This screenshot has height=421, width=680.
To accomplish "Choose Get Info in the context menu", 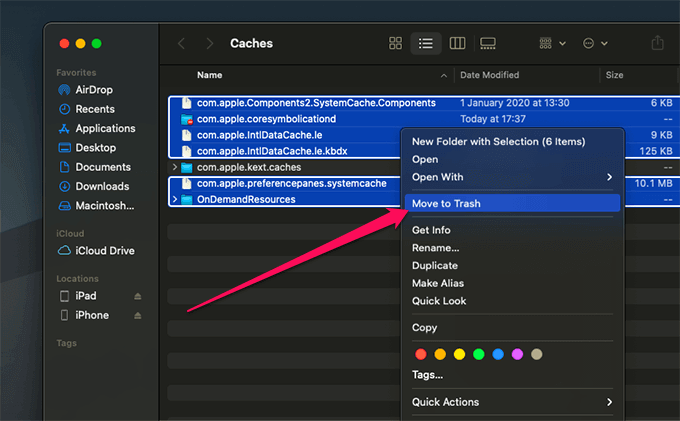I will pos(431,230).
